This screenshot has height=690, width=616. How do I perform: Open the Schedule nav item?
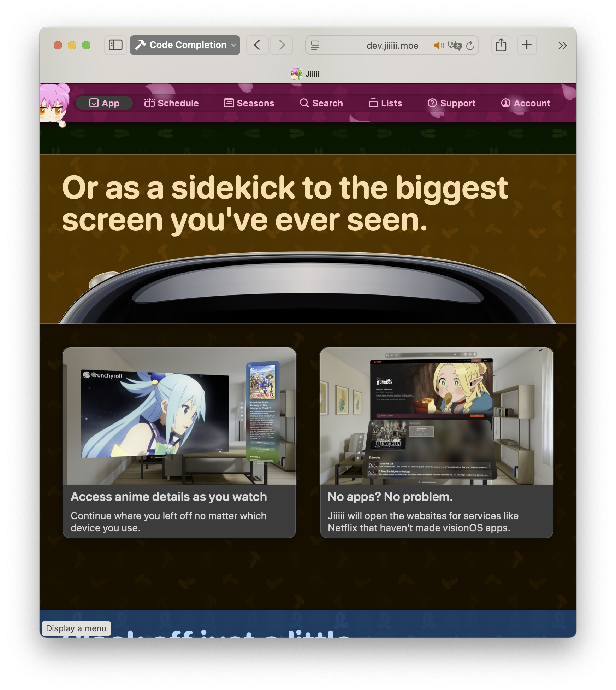pyautogui.click(x=171, y=103)
